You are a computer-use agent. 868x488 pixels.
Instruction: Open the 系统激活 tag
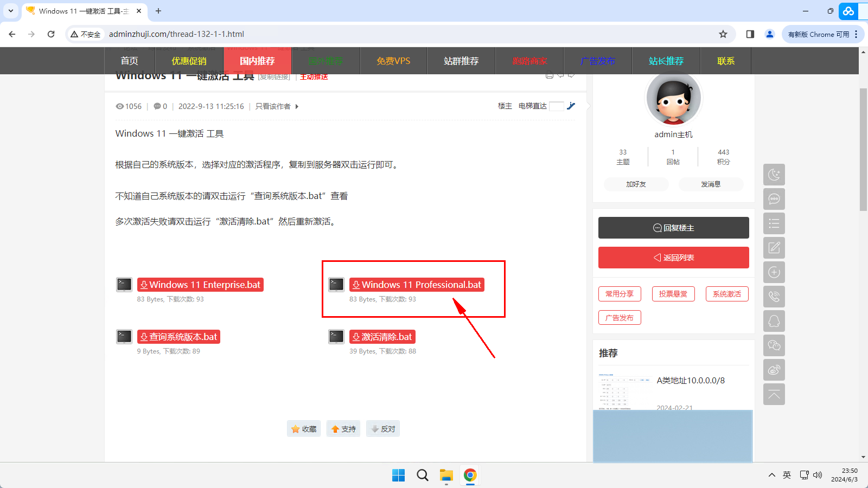coord(727,294)
